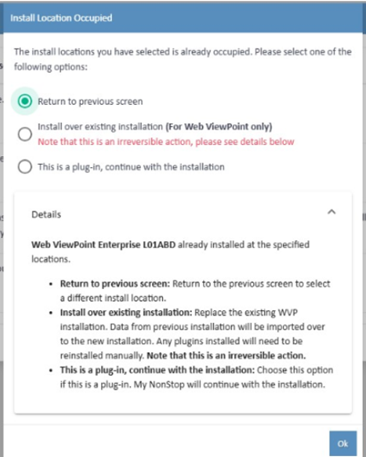This screenshot has width=366, height=457.
Task: Click the 'already installed at the specified' text
Action: click(x=244, y=245)
